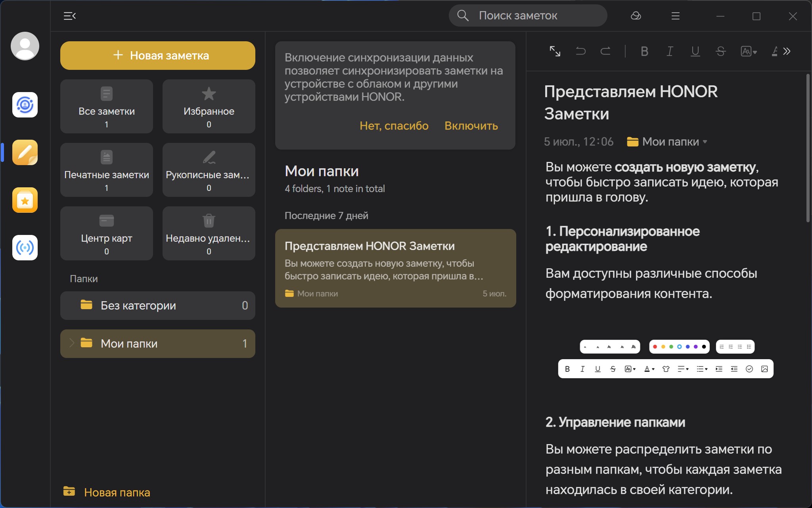Click the formatting toolbar illustration in the note
The height and width of the screenshot is (508, 812).
(x=666, y=359)
